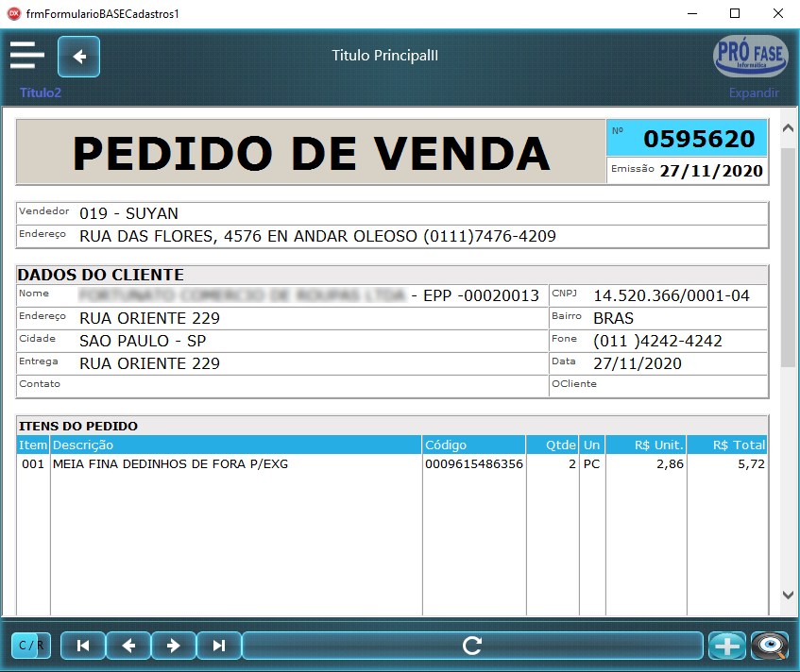Click the PRÓ FASE logo
The height and width of the screenshot is (672, 800).
(x=750, y=57)
